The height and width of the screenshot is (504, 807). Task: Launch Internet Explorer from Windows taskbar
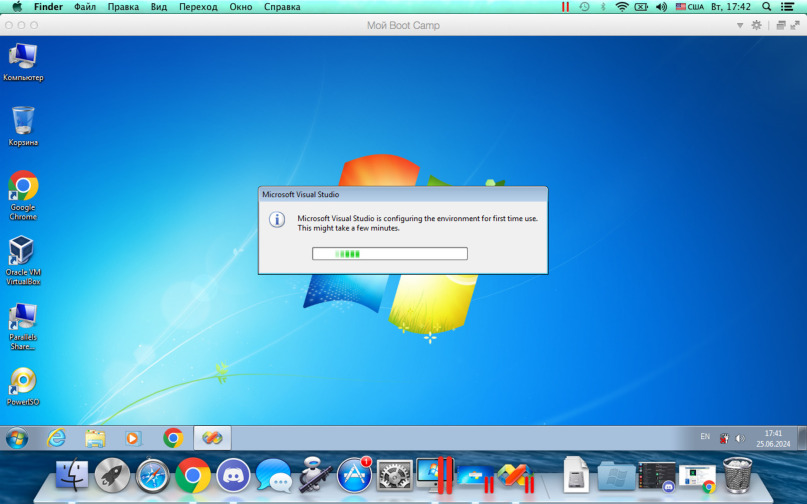coord(56,439)
